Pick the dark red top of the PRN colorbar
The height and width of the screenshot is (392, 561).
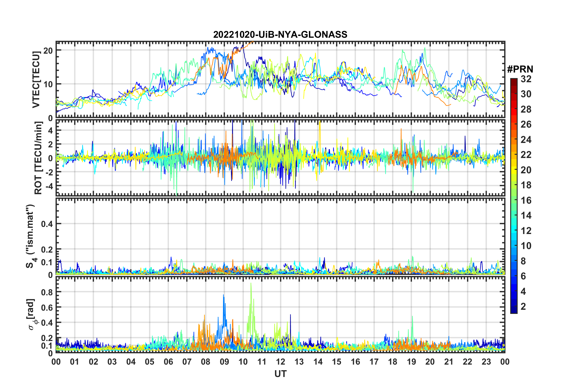click(x=514, y=82)
